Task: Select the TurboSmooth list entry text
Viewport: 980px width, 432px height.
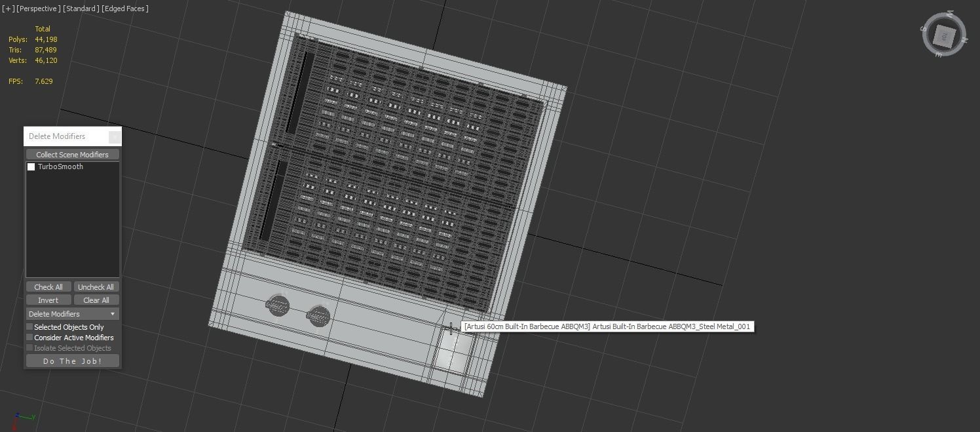Action: click(60, 167)
